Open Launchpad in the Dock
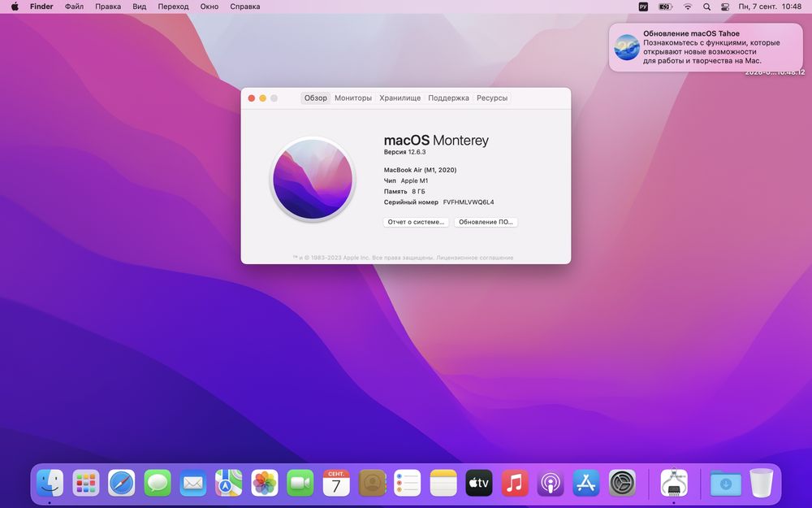Screen dimensions: 812x508 pos(86,483)
